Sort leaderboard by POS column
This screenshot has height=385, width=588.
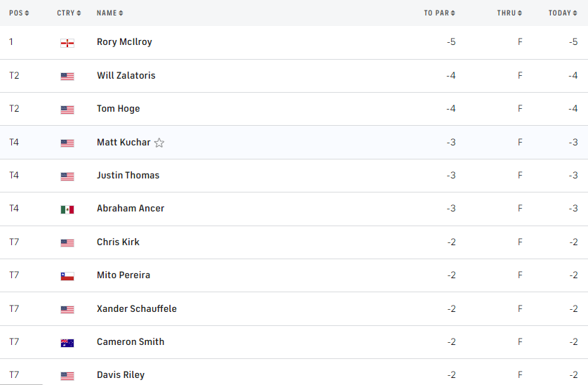[x=19, y=13]
